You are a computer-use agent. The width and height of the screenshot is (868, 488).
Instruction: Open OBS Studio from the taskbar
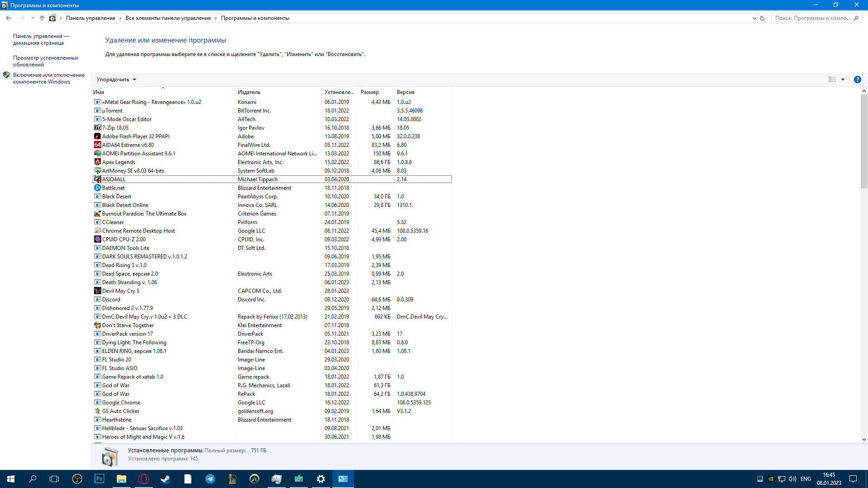coord(77,479)
